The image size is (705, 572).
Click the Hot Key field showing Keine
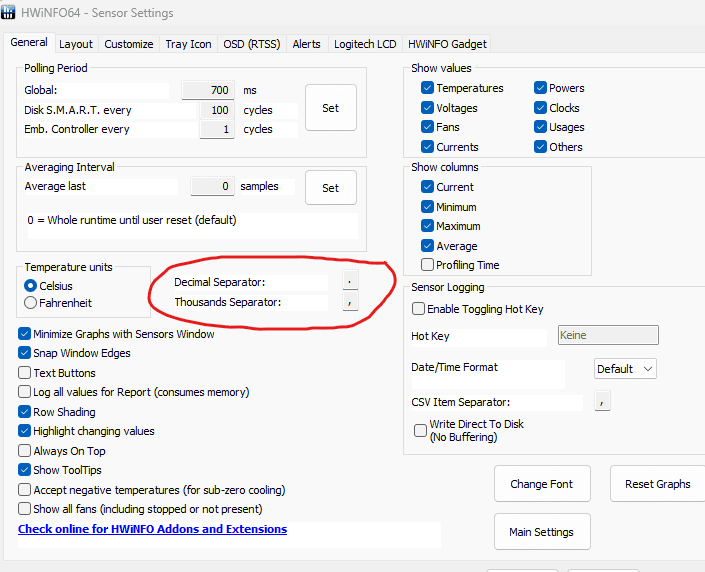coord(608,335)
